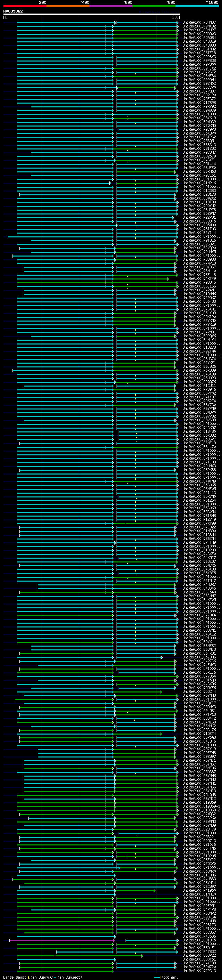
Task: Select the UniRef100_C1H390 label
Action: tap(199, 531)
